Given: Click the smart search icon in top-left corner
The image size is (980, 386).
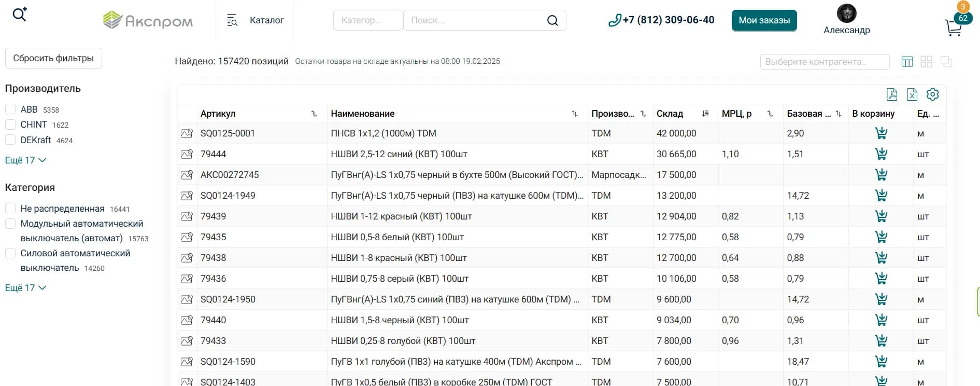Looking at the screenshot, I should tap(20, 14).
